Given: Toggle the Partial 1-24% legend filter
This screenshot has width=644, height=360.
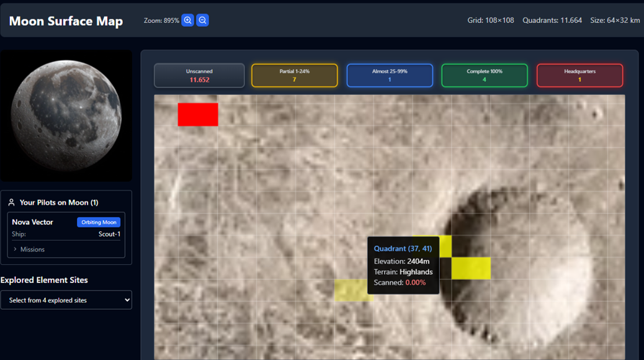Looking at the screenshot, I should point(294,76).
